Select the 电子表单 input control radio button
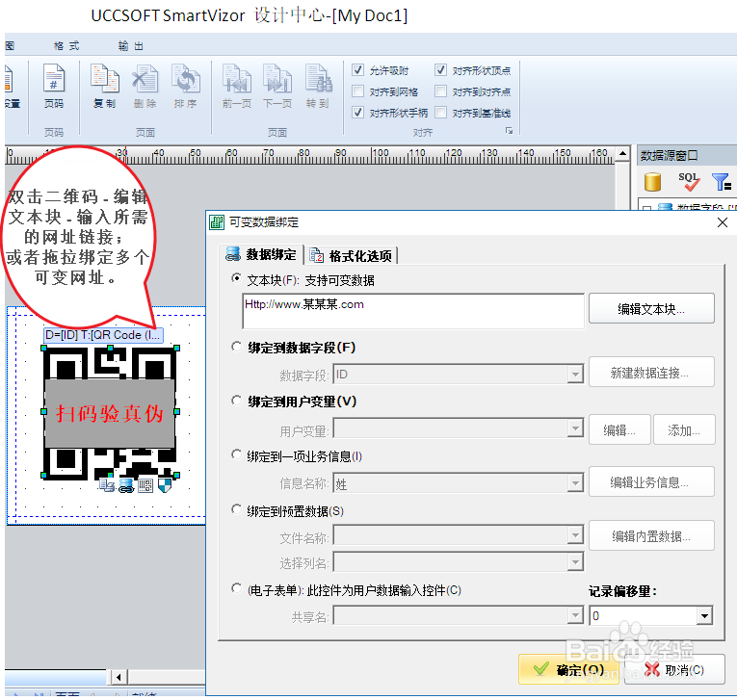 pos(237,588)
